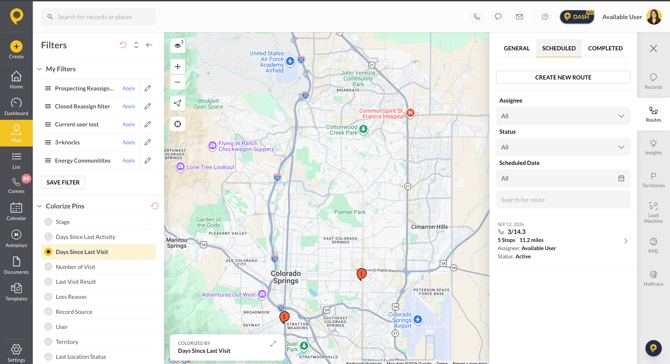670x364 pixels.
Task: Apply the Current user test filter
Action: pos(129,124)
